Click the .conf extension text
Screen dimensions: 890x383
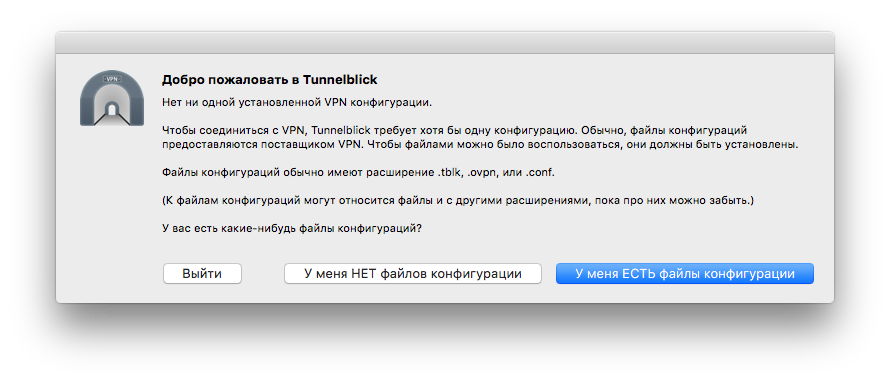click(x=540, y=172)
